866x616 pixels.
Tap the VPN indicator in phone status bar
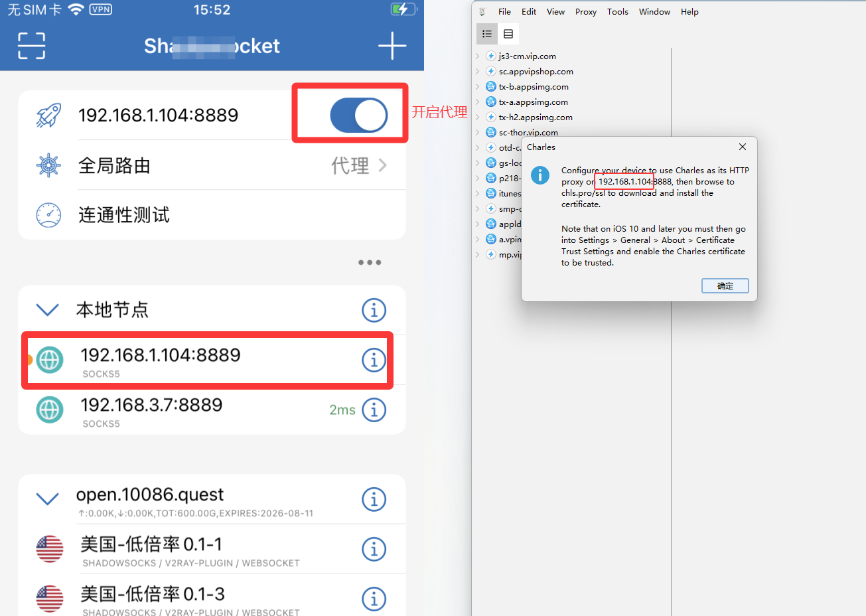pyautogui.click(x=101, y=9)
